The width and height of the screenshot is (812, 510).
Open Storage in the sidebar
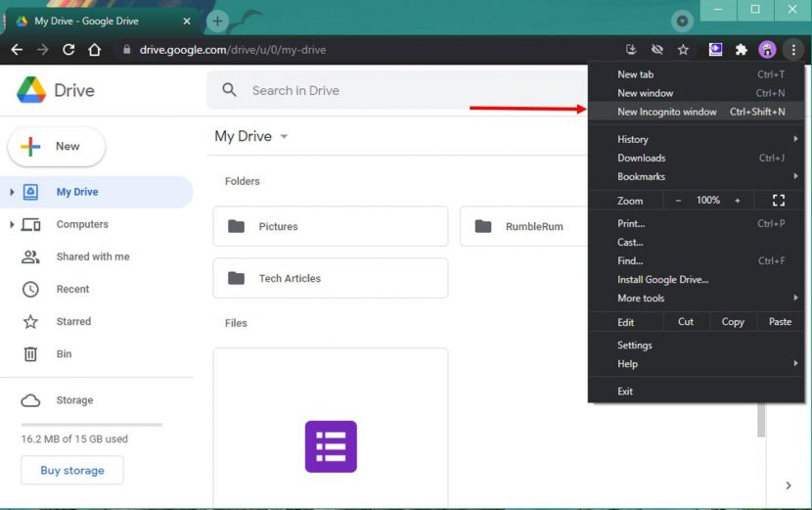click(x=74, y=400)
